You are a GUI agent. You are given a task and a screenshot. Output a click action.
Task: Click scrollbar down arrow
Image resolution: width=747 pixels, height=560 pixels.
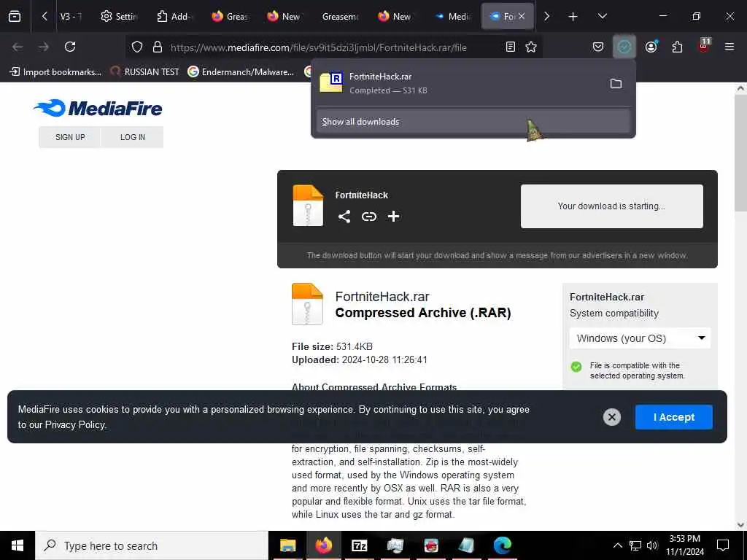tap(740, 525)
